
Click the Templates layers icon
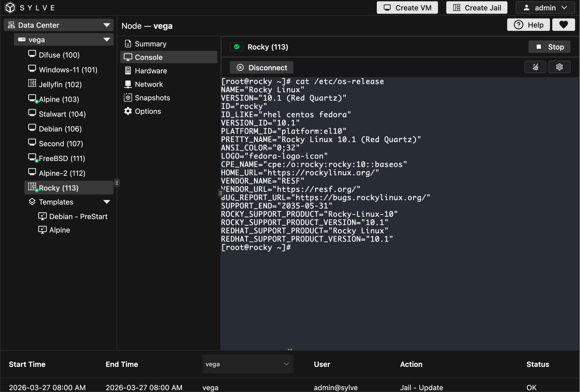pyautogui.click(x=32, y=202)
